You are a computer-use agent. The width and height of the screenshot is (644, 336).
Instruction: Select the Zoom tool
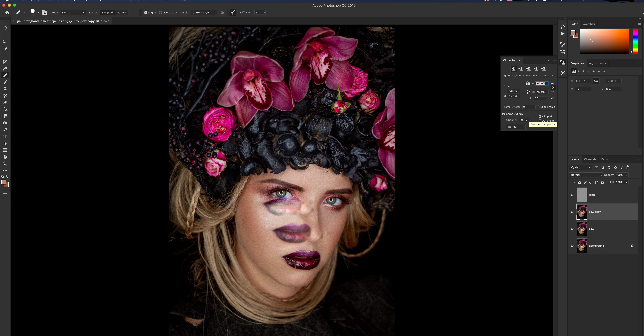5,164
